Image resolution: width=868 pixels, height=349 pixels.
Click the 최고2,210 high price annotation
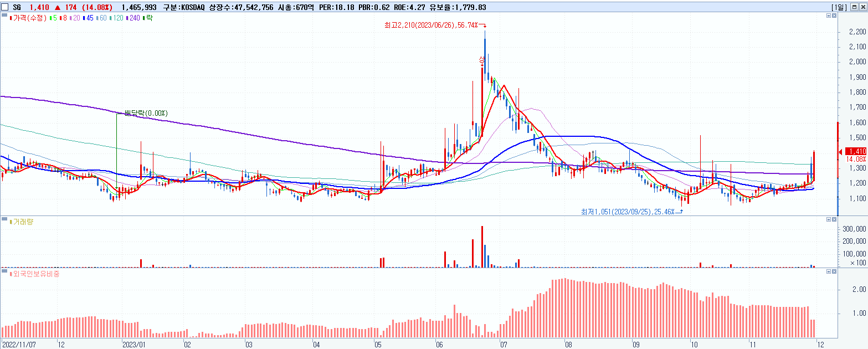point(431,25)
